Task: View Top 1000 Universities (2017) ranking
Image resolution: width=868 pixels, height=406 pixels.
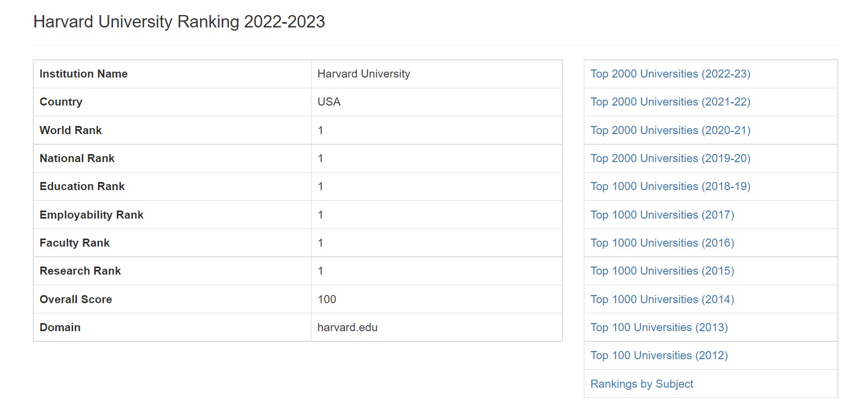Action: 662,215
